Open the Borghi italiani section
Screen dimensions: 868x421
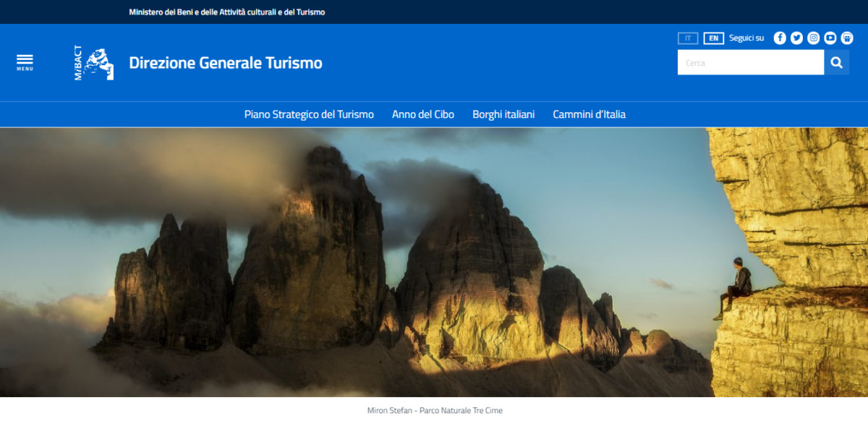click(x=503, y=114)
